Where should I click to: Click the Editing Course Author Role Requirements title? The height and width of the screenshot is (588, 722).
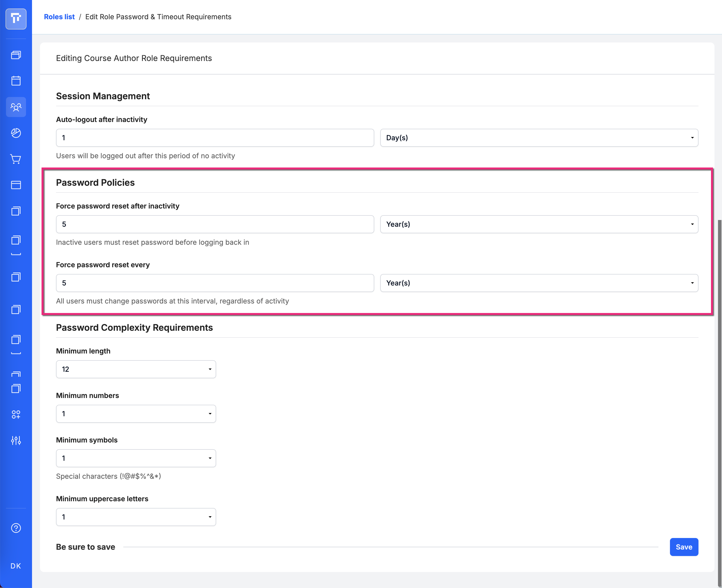(134, 58)
